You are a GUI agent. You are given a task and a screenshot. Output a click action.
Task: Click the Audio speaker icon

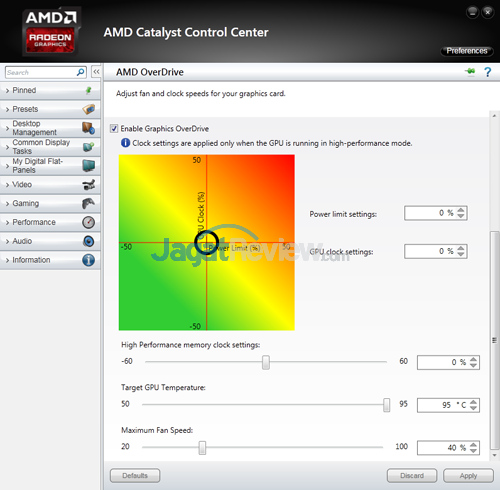click(x=89, y=241)
